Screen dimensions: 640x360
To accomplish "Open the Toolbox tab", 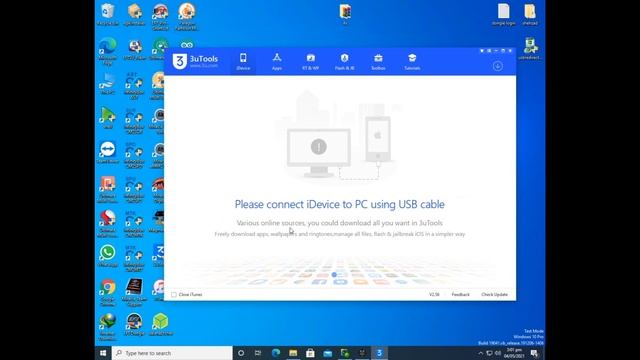I will click(x=378, y=62).
